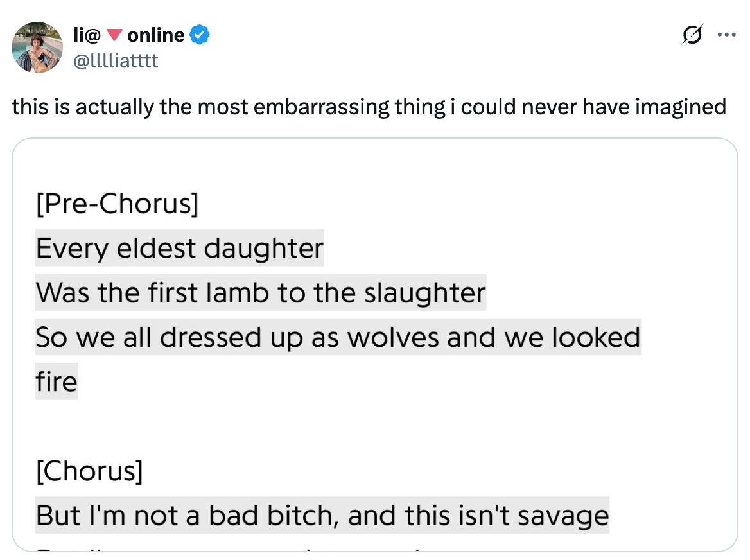
Task: Select the [Chorus] section label
Action: (x=89, y=472)
